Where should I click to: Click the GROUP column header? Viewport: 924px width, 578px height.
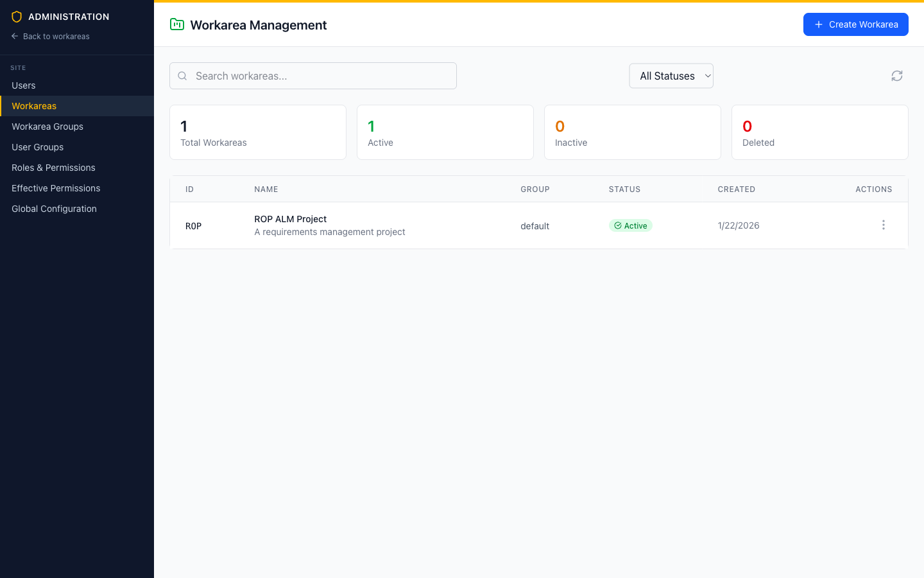pos(535,189)
